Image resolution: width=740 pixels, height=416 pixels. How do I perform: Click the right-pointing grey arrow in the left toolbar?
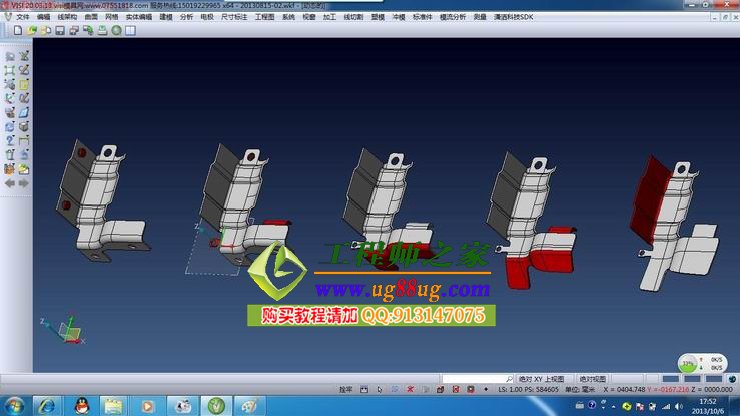24,183
